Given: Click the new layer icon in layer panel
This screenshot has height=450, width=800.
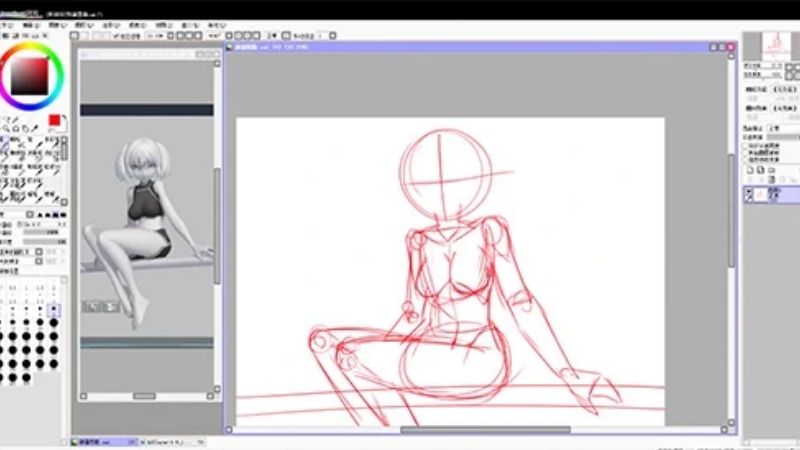Looking at the screenshot, I should [x=749, y=171].
